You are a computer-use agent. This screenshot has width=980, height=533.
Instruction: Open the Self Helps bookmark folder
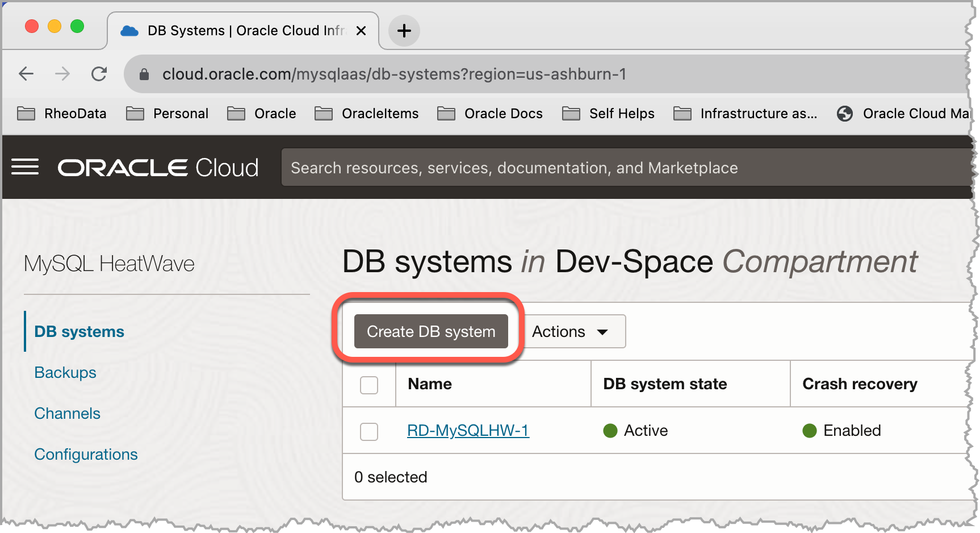pyautogui.click(x=608, y=114)
